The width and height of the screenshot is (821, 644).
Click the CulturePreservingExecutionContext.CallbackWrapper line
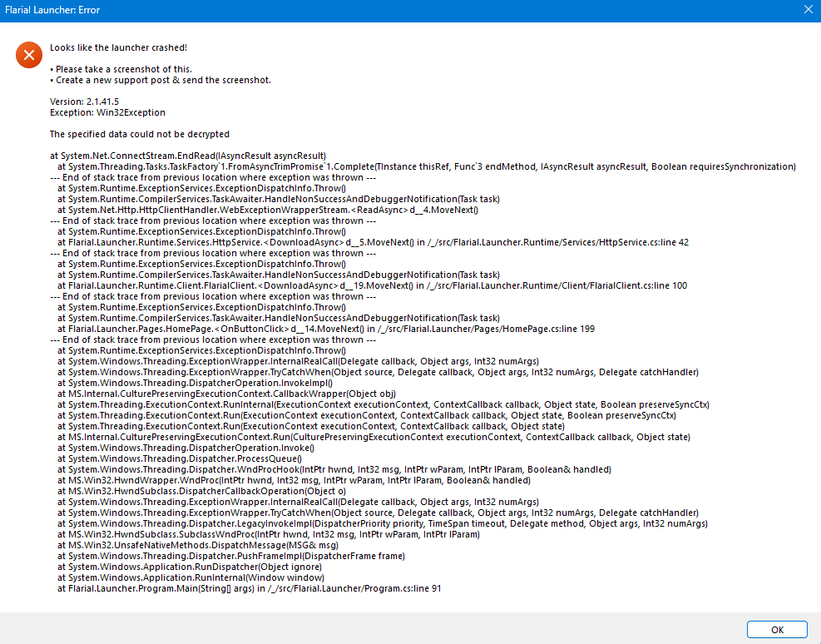click(x=226, y=394)
